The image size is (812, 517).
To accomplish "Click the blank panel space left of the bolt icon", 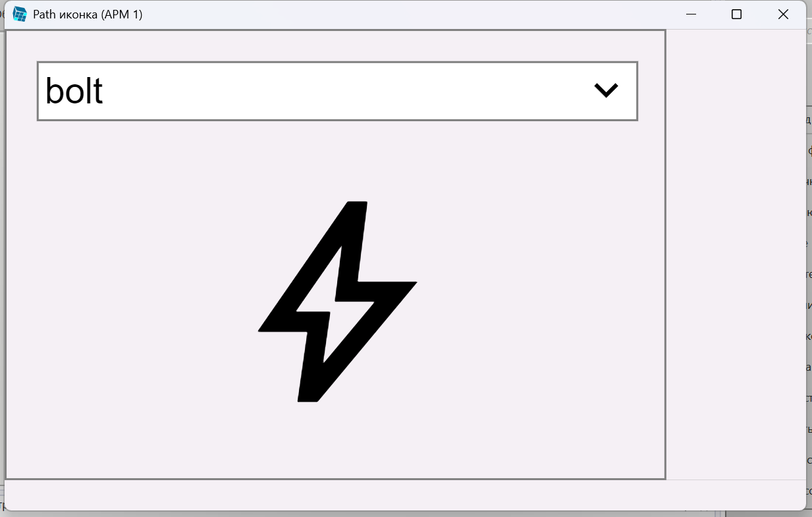I will (x=132, y=301).
